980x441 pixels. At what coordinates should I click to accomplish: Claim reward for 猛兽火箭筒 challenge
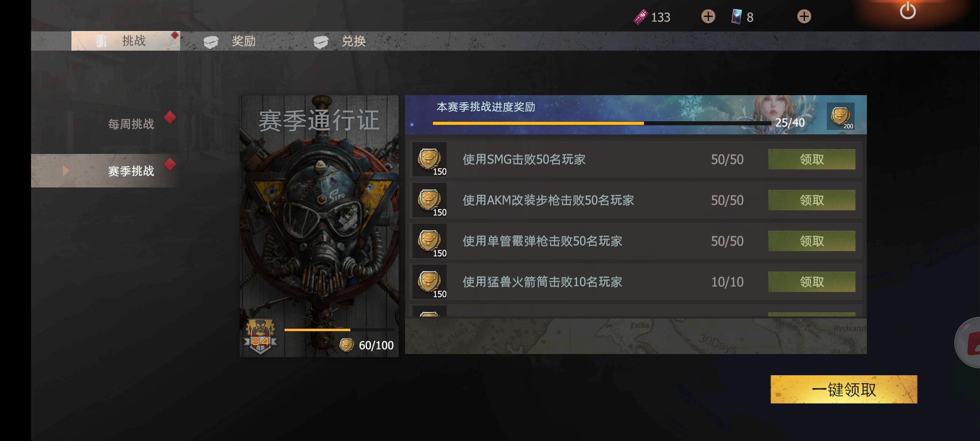tap(812, 282)
